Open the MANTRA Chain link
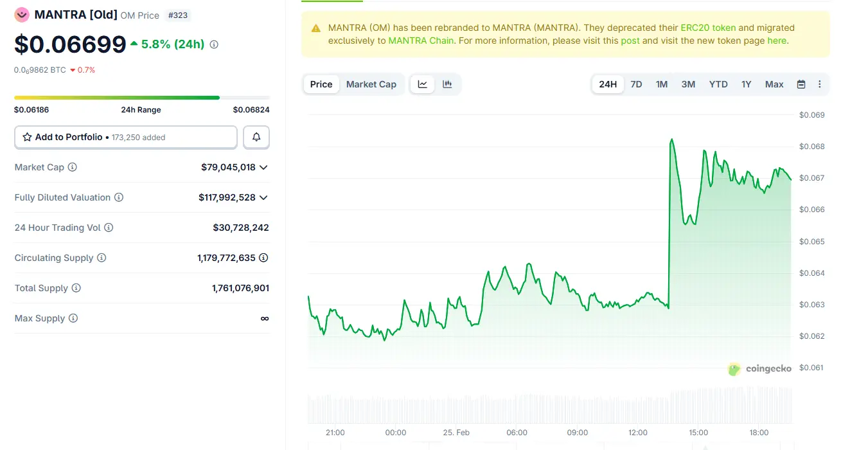 click(x=421, y=40)
